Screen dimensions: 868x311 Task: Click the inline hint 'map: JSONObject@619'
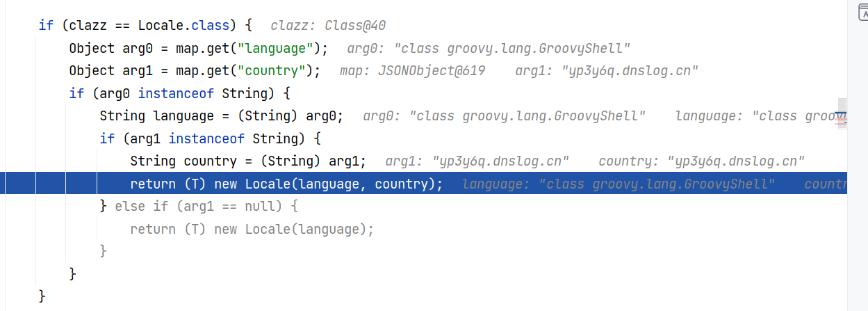click(412, 71)
